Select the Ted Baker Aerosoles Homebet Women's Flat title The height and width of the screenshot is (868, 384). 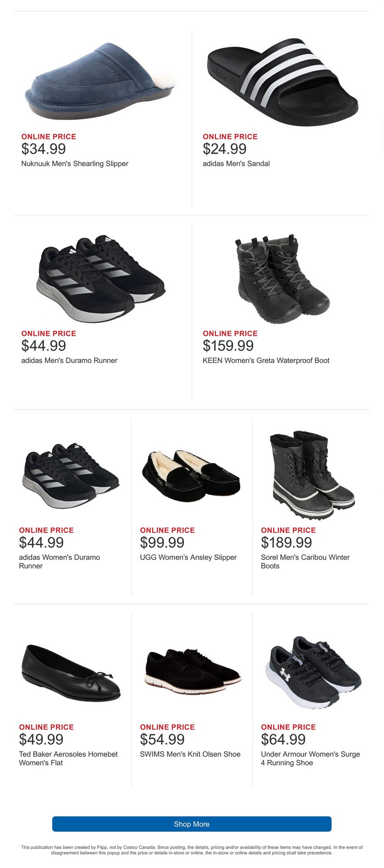coord(68,758)
